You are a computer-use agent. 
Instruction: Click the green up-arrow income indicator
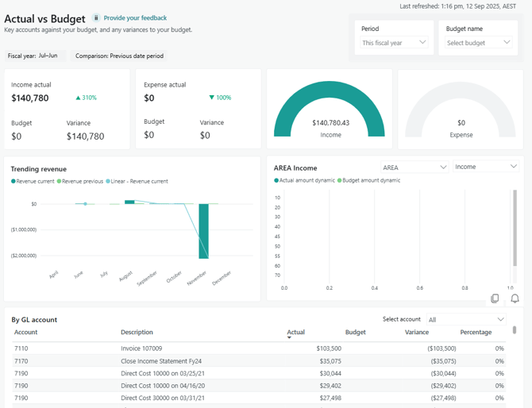pos(79,98)
